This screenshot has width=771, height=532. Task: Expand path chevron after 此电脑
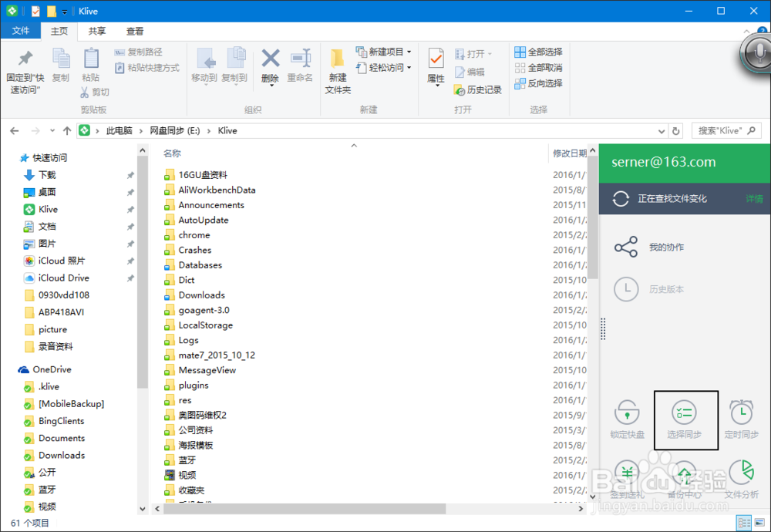pyautogui.click(x=140, y=131)
